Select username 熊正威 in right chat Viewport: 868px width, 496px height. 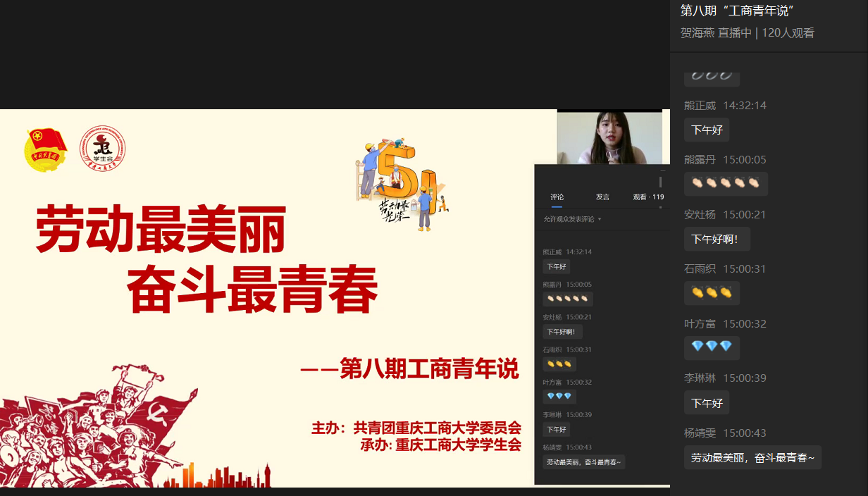tap(700, 106)
